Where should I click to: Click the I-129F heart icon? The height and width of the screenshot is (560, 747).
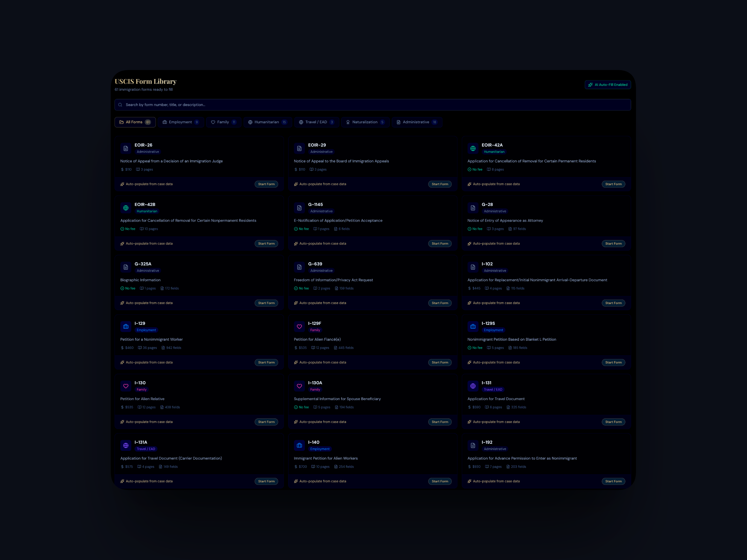coord(299,326)
